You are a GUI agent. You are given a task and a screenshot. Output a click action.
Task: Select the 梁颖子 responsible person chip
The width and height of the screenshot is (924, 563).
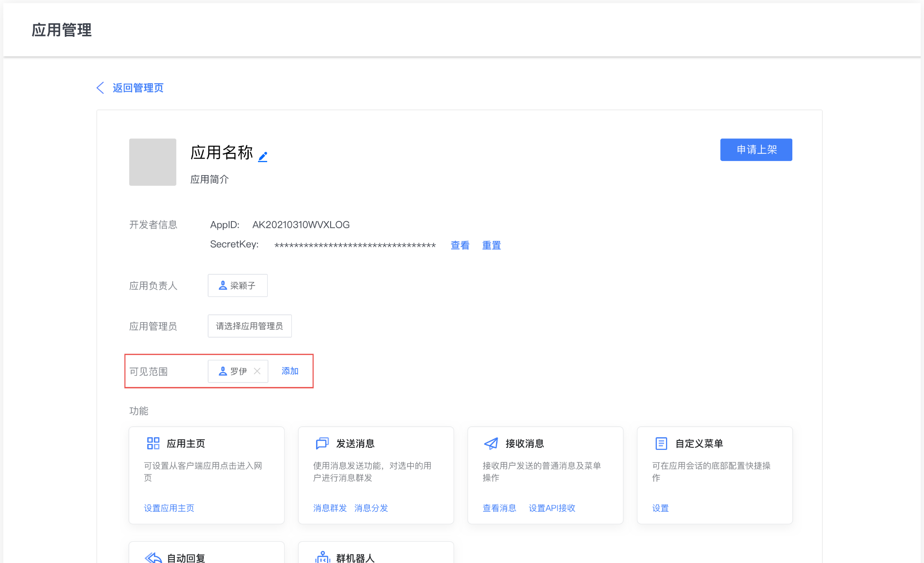[x=237, y=285]
